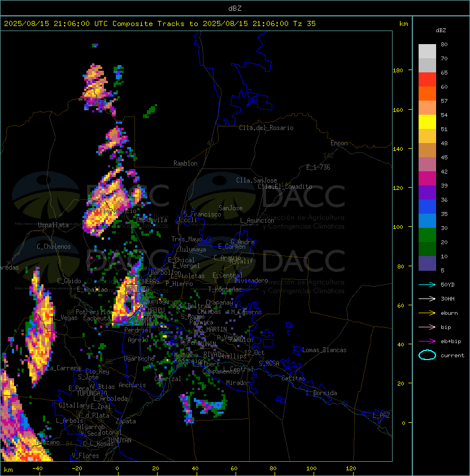Click the Ugarteche map label
The width and height of the screenshot is (470, 476).
[x=140, y=358]
